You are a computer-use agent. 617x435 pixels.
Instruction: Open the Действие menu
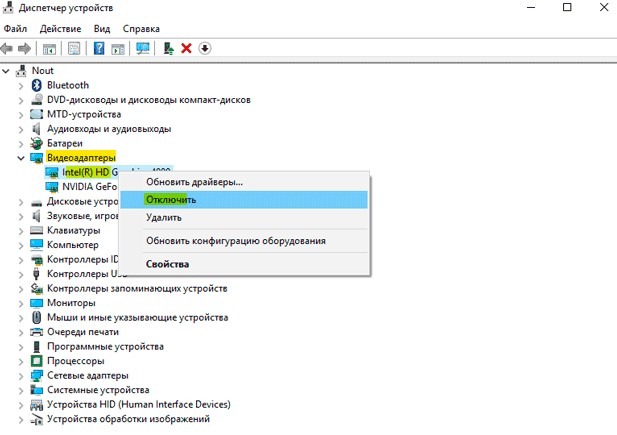60,29
